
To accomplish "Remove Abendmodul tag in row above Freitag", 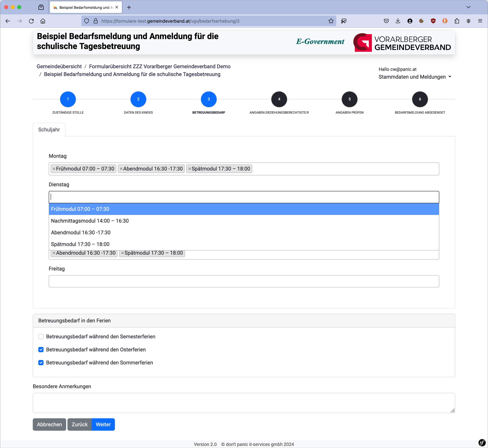I will 54,253.
